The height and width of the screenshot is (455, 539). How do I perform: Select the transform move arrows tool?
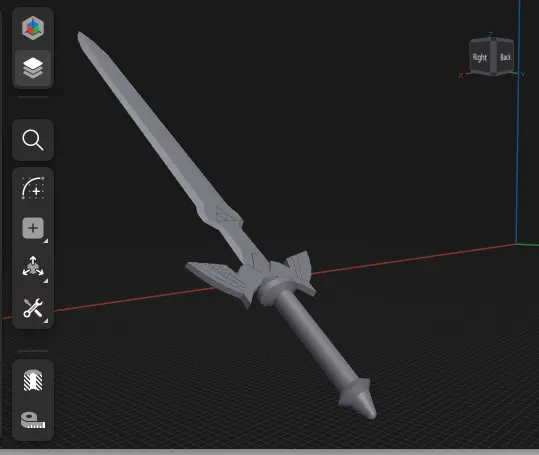[x=33, y=266]
